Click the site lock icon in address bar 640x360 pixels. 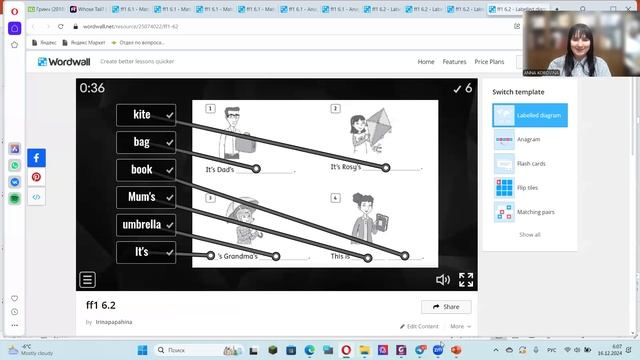point(76,27)
